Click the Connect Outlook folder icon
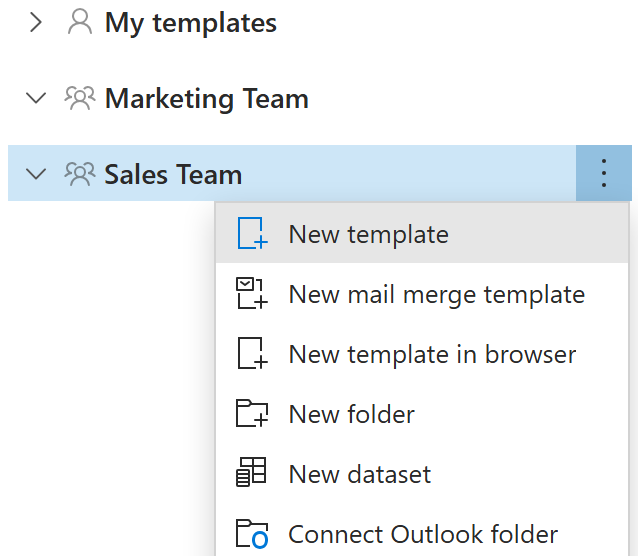This screenshot has height=556, width=638. pos(252,534)
